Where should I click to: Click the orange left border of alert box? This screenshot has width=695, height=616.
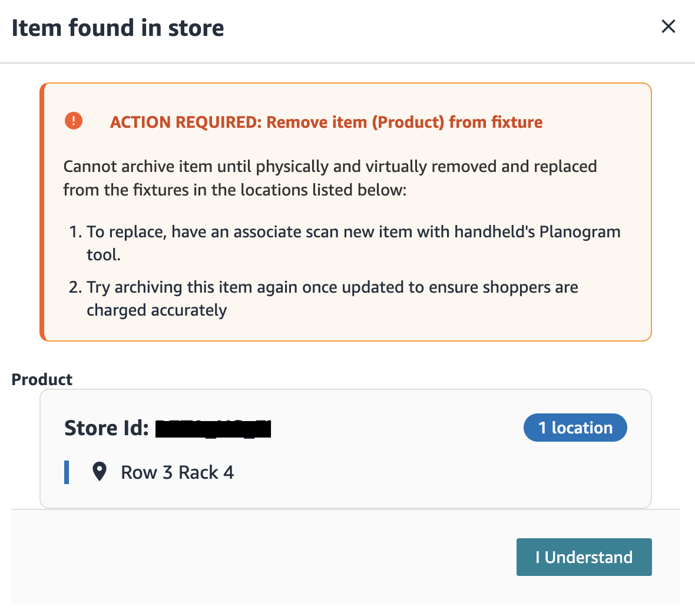click(42, 212)
